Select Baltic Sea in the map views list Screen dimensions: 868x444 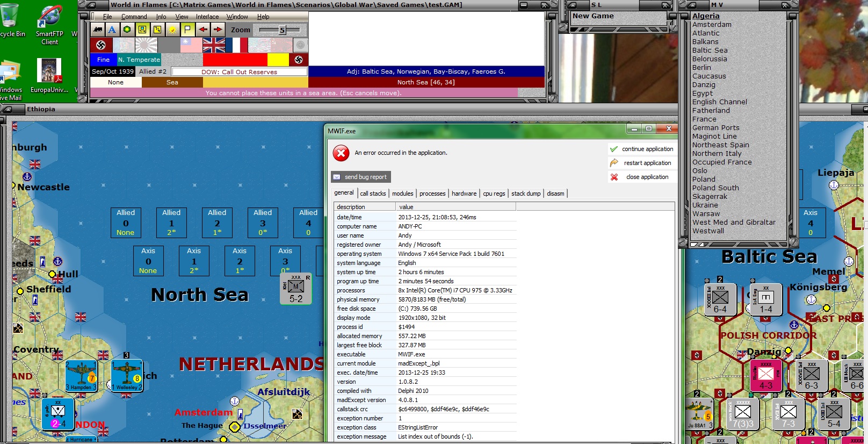tap(710, 51)
